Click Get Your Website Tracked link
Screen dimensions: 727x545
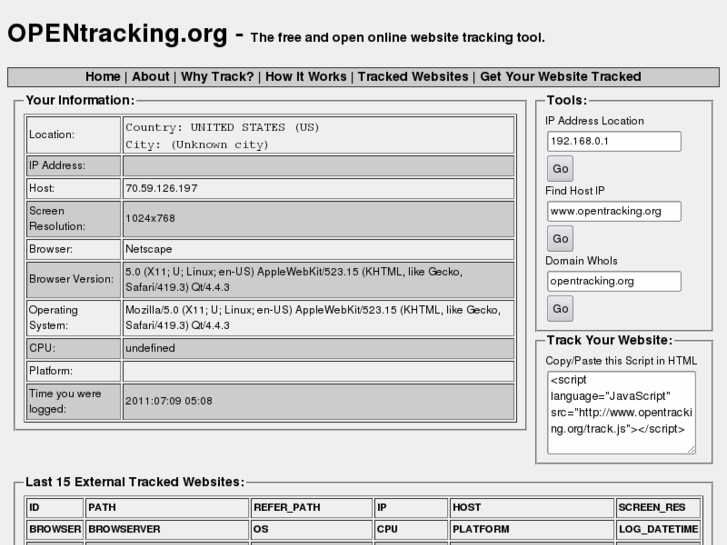pyautogui.click(x=560, y=77)
